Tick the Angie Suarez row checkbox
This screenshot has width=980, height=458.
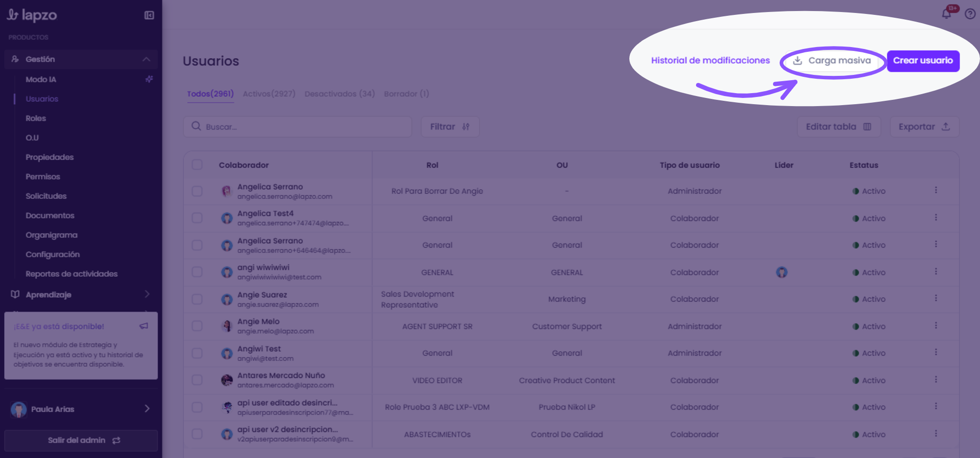click(197, 299)
